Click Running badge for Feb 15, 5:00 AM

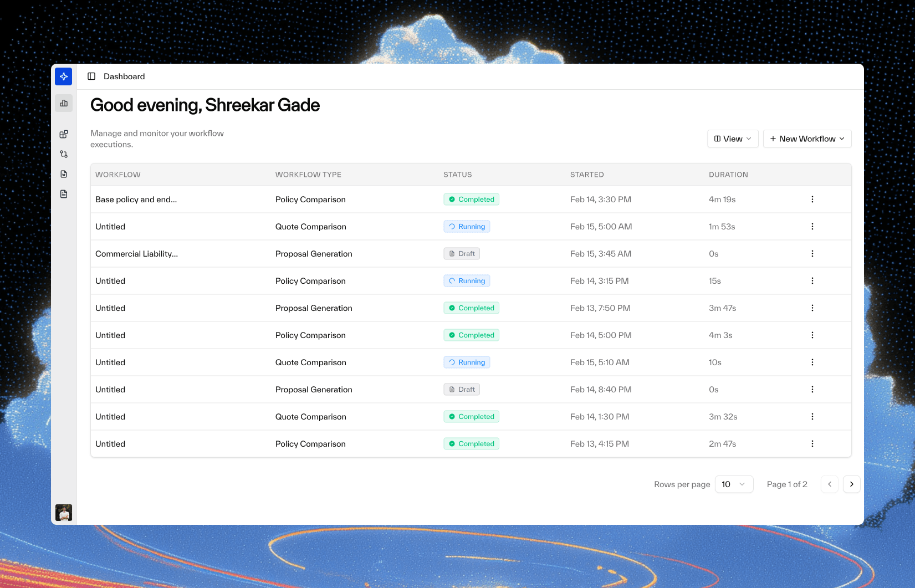[x=467, y=227]
